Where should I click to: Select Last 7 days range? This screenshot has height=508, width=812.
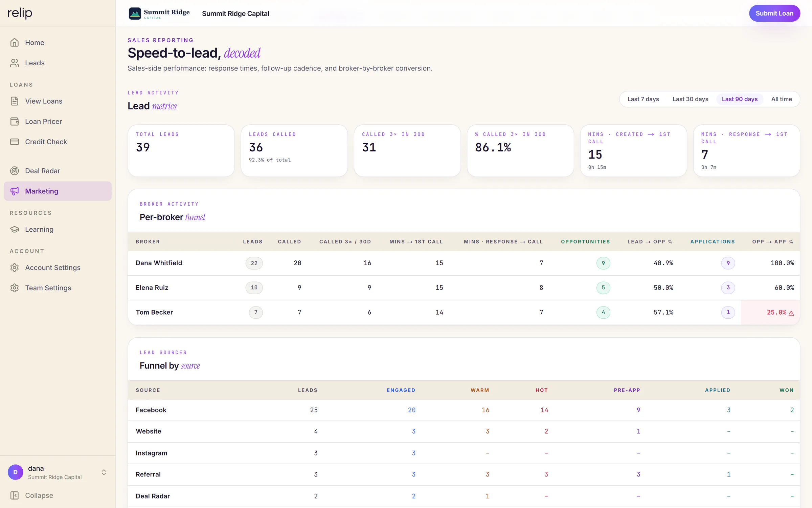(x=643, y=99)
